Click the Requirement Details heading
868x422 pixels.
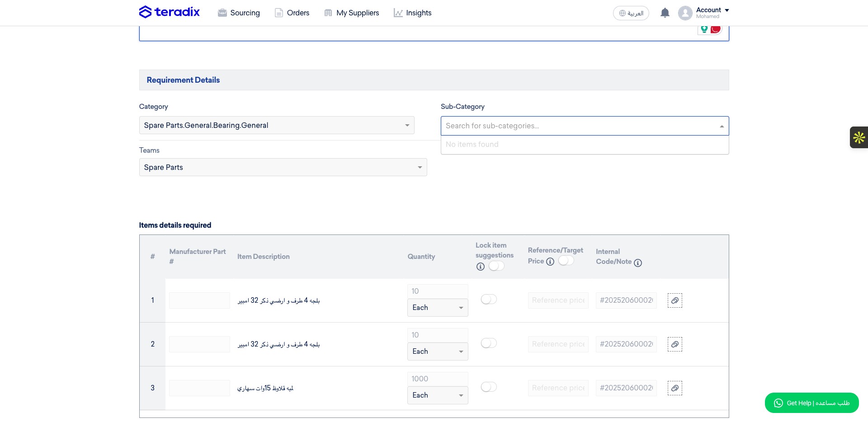click(x=183, y=80)
